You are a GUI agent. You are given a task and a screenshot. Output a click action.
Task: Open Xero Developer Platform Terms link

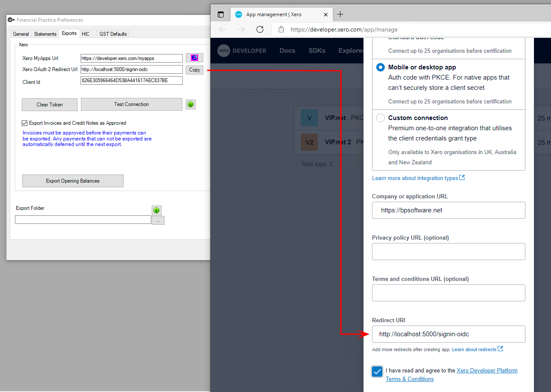point(452,375)
